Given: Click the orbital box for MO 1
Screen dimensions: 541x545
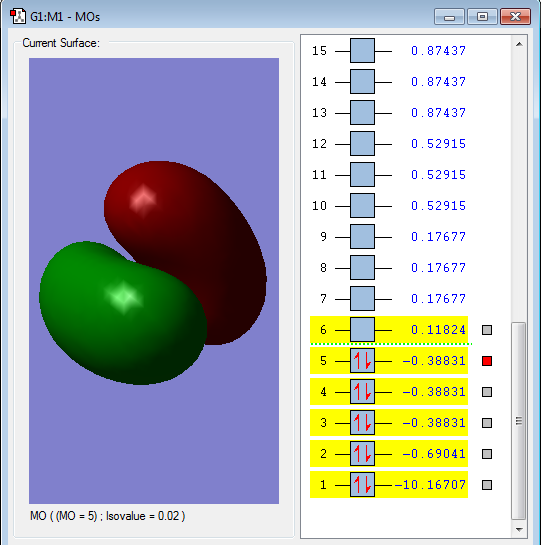Looking at the screenshot, I should point(362,485).
